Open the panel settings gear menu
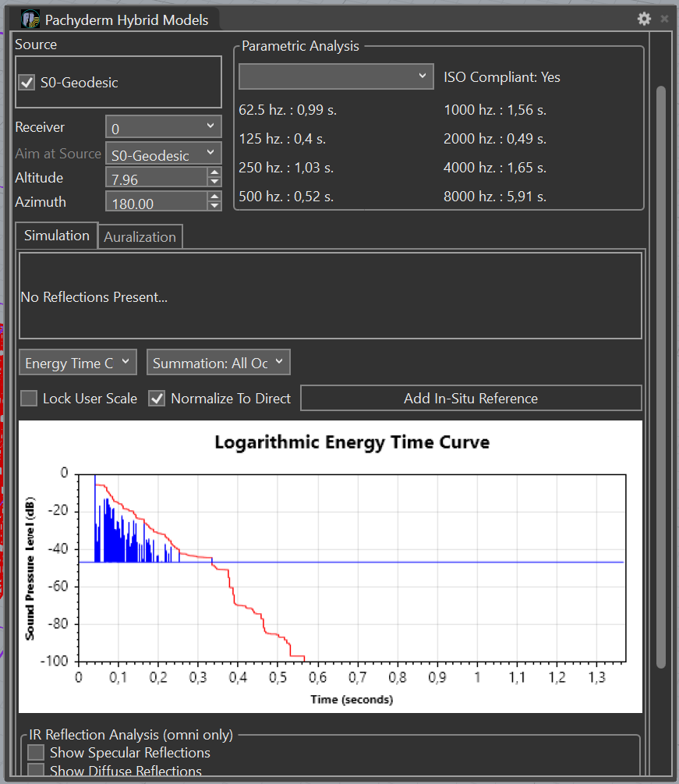 [x=643, y=19]
